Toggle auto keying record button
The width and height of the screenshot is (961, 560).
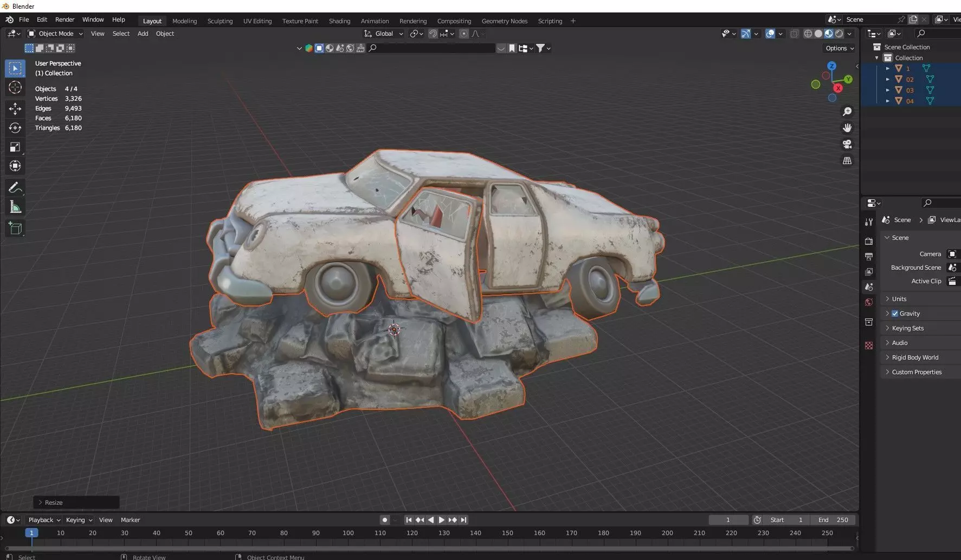(x=384, y=520)
